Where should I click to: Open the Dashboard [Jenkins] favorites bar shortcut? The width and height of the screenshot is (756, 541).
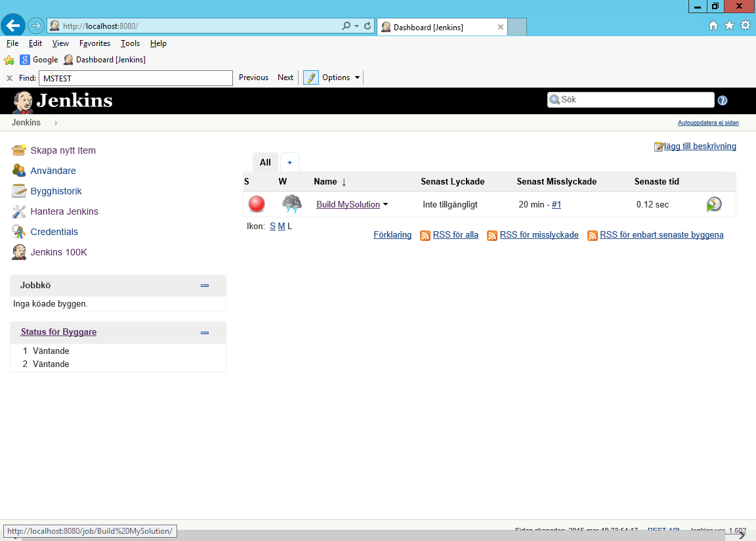click(x=104, y=60)
